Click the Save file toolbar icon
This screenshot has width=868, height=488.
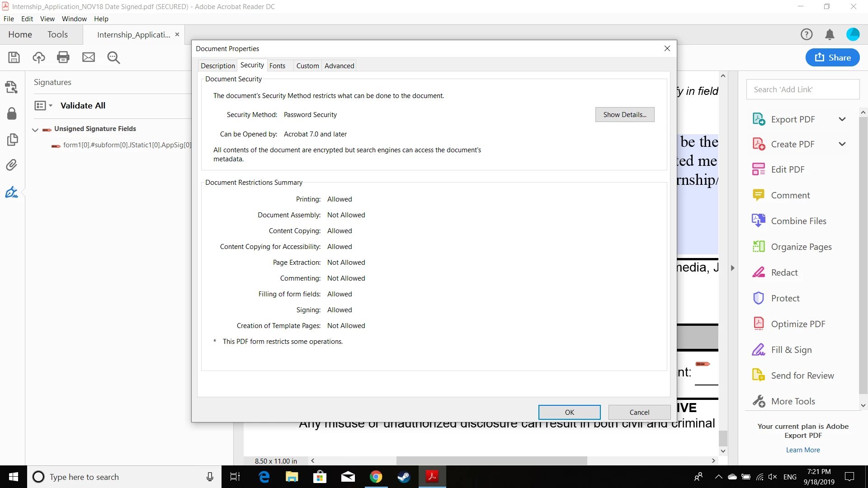click(x=14, y=57)
